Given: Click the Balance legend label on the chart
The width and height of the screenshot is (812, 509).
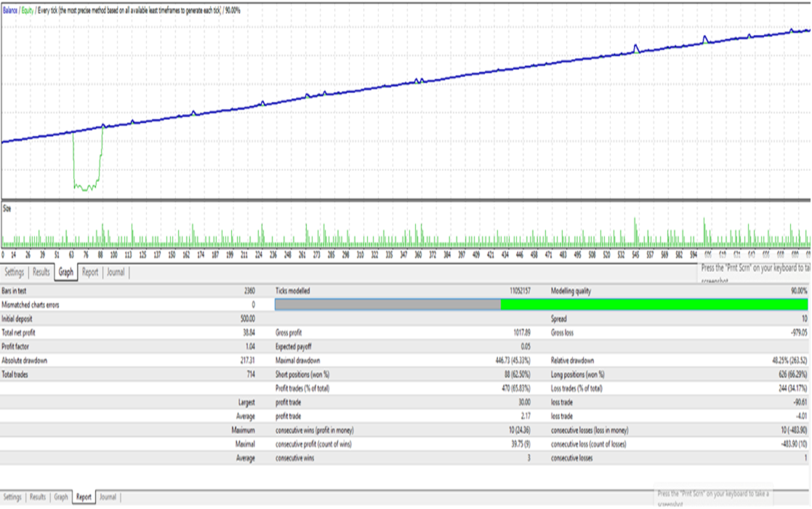Looking at the screenshot, I should (10, 10).
